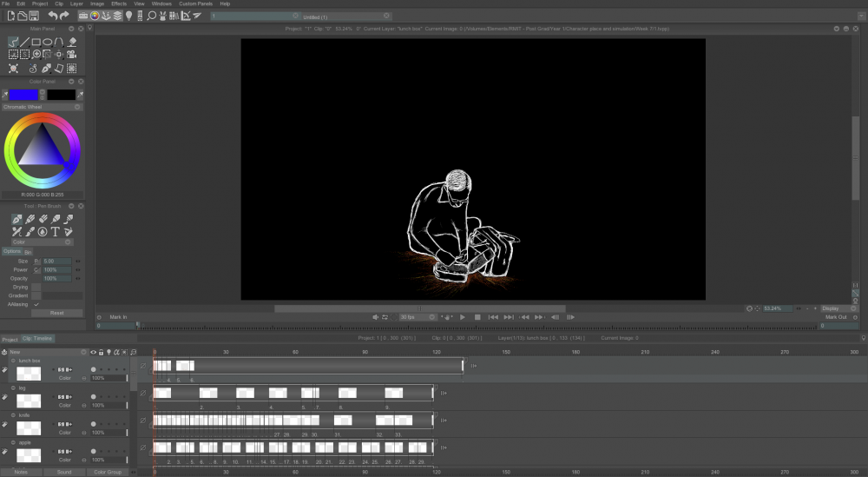
Task: Switch to the Project tab
Action: click(10, 339)
